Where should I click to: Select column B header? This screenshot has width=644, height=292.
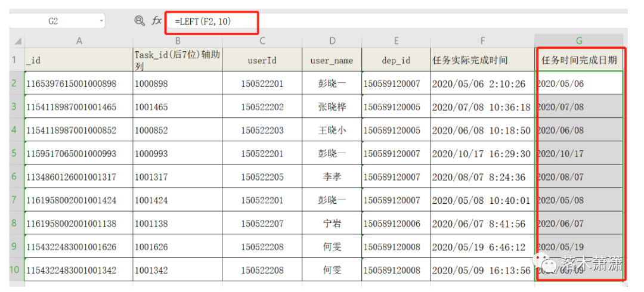coord(178,41)
